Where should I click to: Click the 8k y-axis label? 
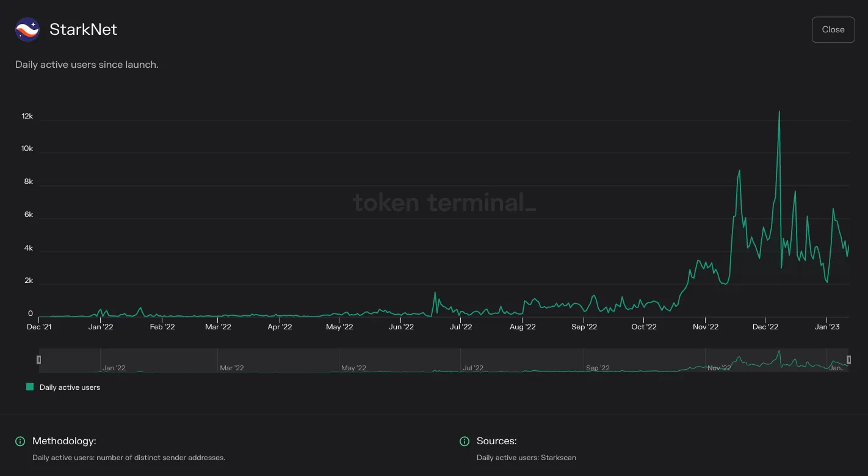pyautogui.click(x=29, y=182)
